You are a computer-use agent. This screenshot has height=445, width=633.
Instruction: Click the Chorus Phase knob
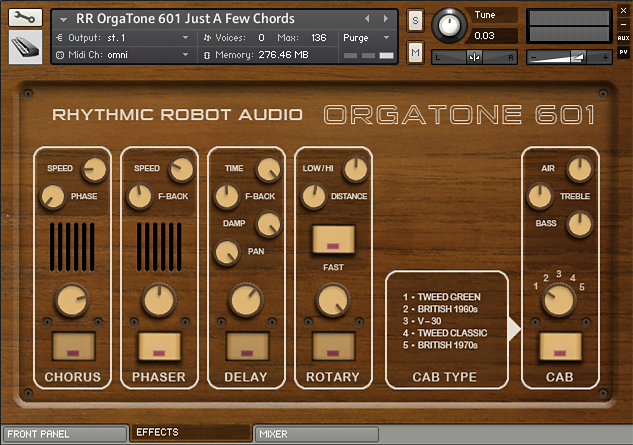pyautogui.click(x=52, y=197)
